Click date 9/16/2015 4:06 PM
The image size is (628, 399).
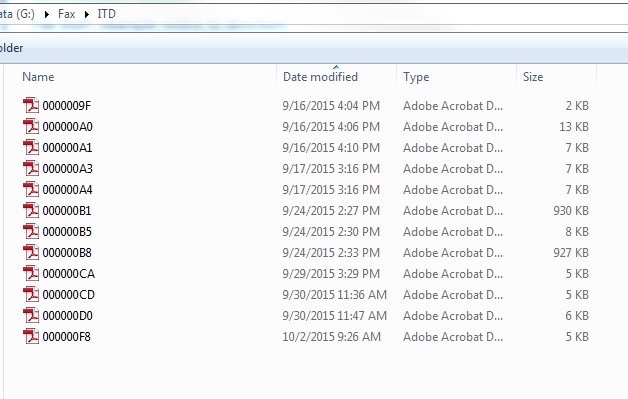[331, 127]
